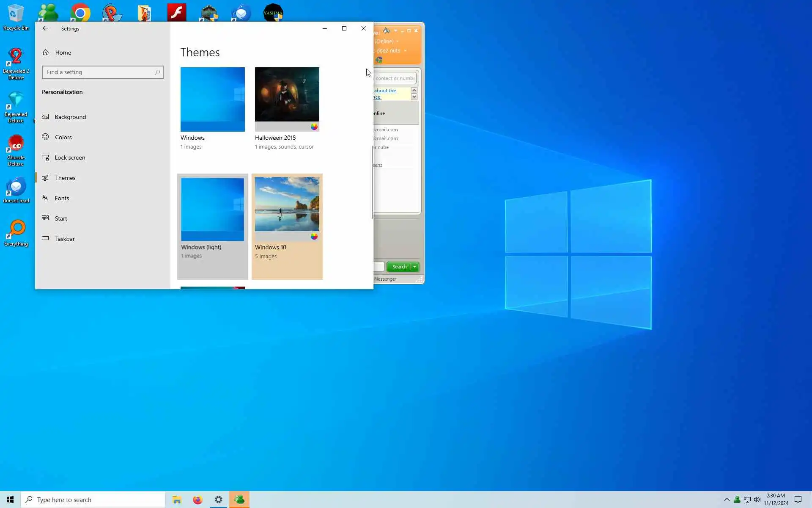Screen dimensions: 812x508
Task: Open the Background settings page
Action: coord(70,117)
